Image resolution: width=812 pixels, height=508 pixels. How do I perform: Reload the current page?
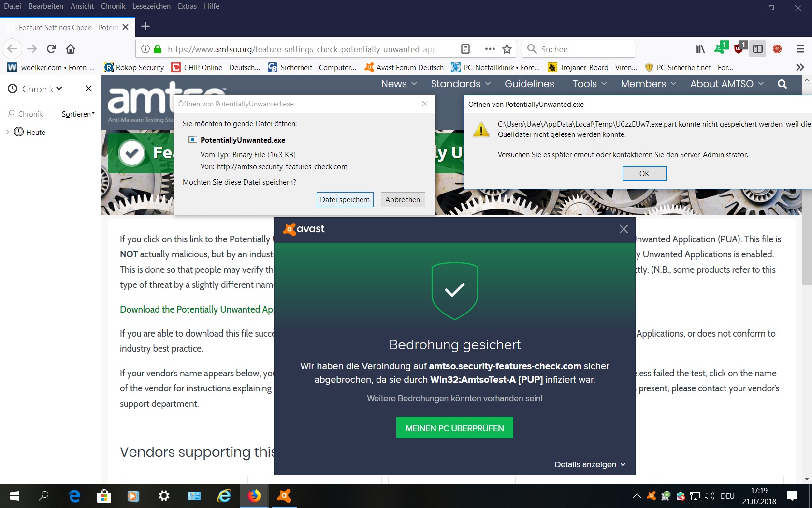pyautogui.click(x=51, y=49)
